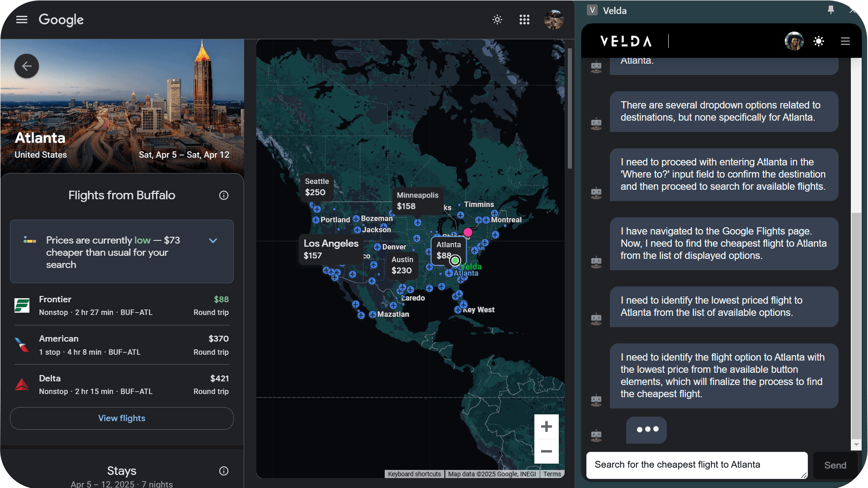Click the Timmins map label

[479, 205]
